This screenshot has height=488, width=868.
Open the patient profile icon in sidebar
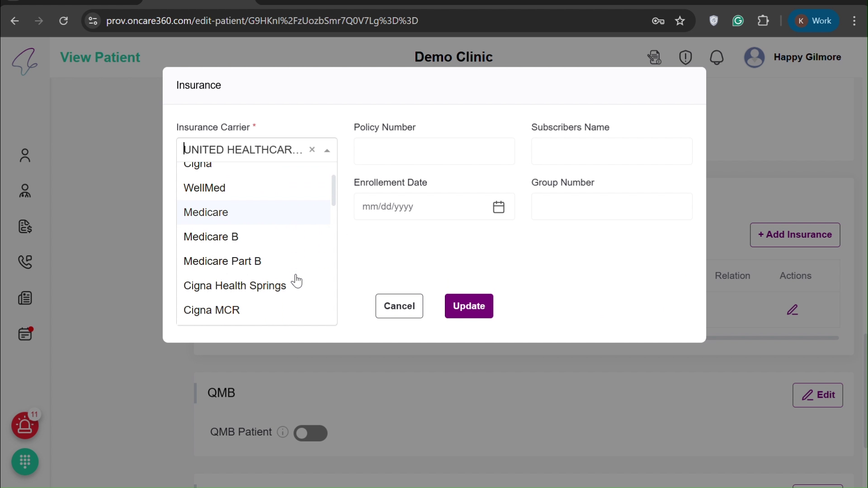25,156
